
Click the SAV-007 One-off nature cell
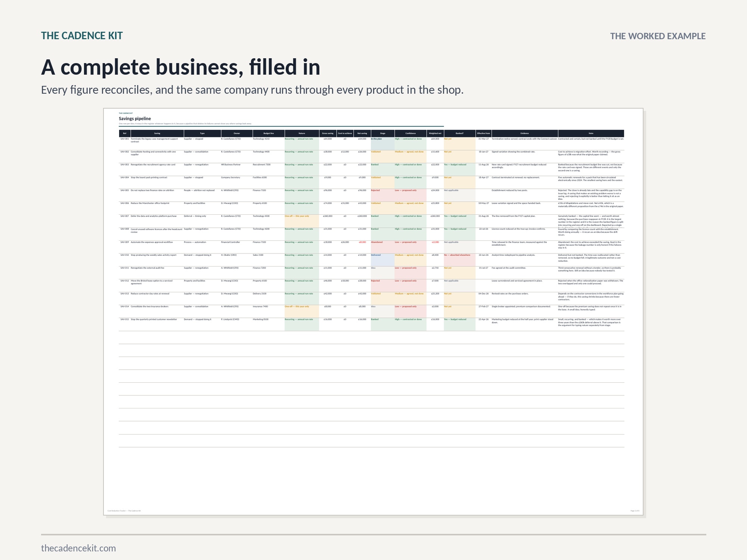coord(302,221)
